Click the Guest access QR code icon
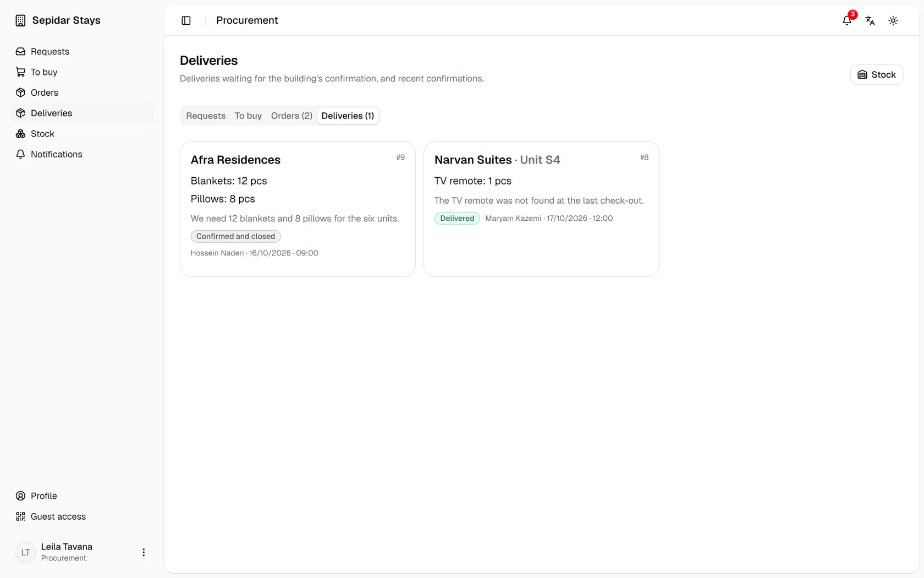The height and width of the screenshot is (578, 924). pyautogui.click(x=20, y=516)
